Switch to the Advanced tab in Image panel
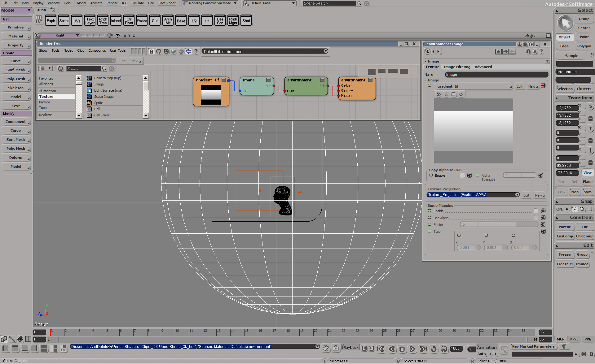 click(x=483, y=67)
